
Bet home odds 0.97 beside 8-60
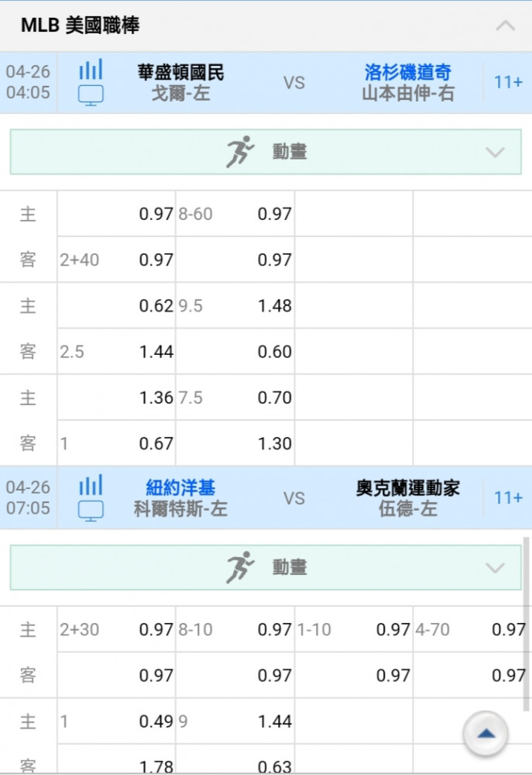(x=156, y=214)
